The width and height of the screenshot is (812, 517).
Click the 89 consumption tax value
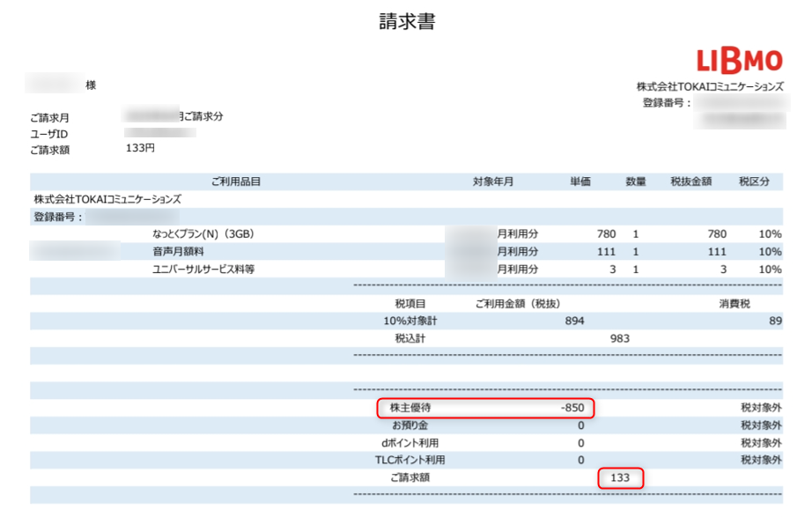775,321
